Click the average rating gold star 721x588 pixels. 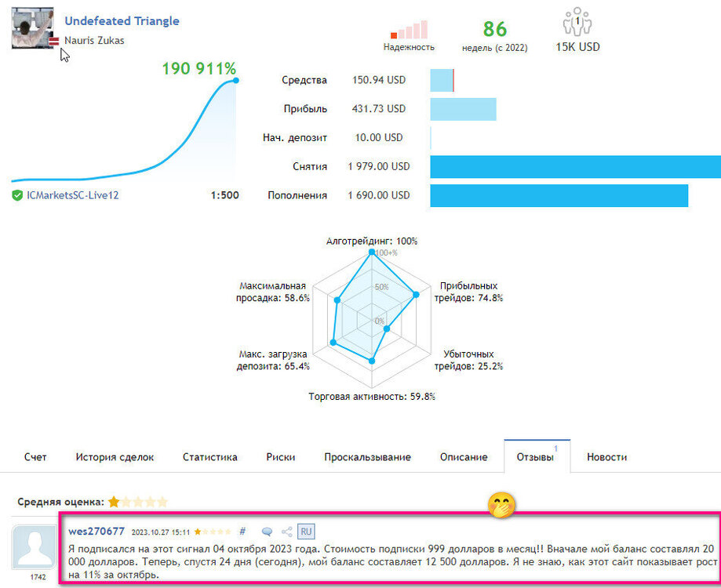[114, 502]
